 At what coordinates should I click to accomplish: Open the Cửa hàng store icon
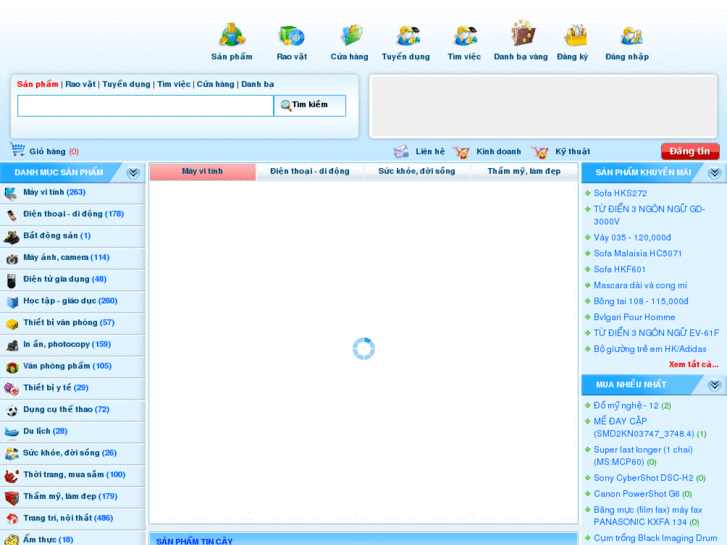click(x=351, y=36)
